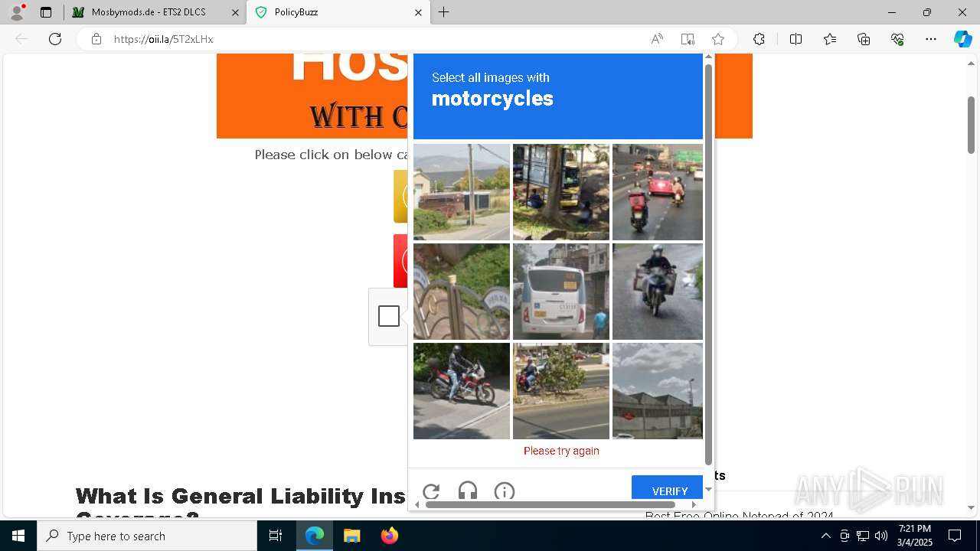The width and height of the screenshot is (980, 551).
Task: Open the Favorites list
Action: click(830, 39)
